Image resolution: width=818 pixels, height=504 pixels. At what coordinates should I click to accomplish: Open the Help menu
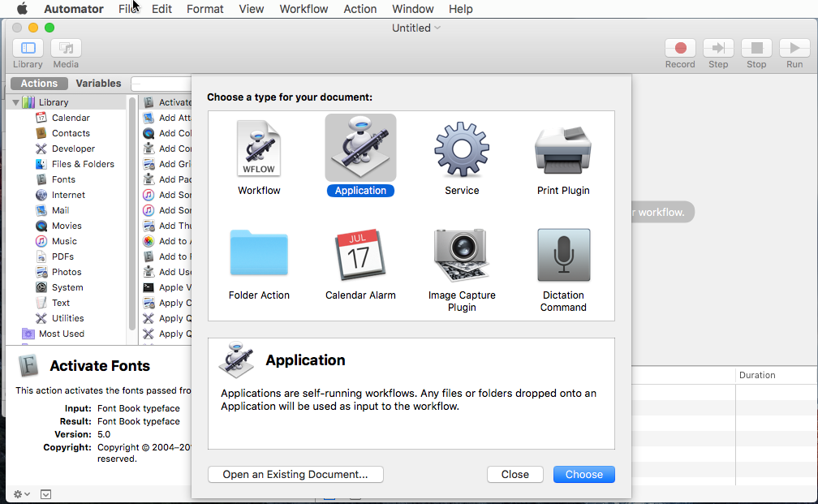tap(461, 9)
